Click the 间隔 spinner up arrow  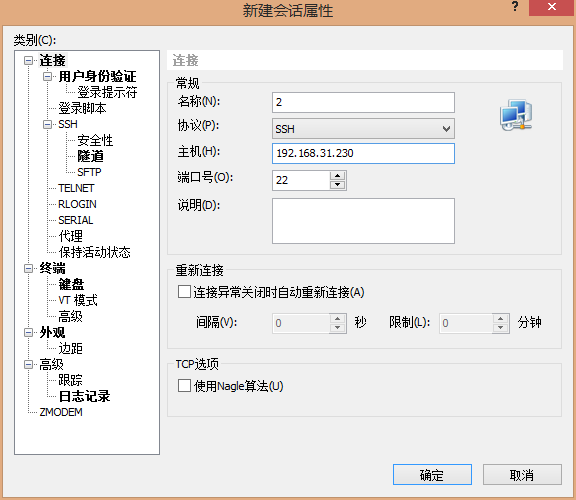[x=337, y=319]
